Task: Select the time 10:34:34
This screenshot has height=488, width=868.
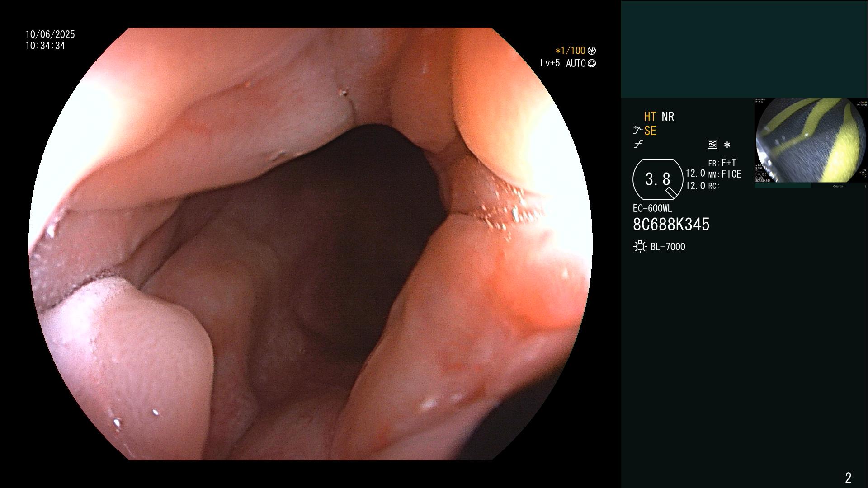Action: click(x=45, y=46)
